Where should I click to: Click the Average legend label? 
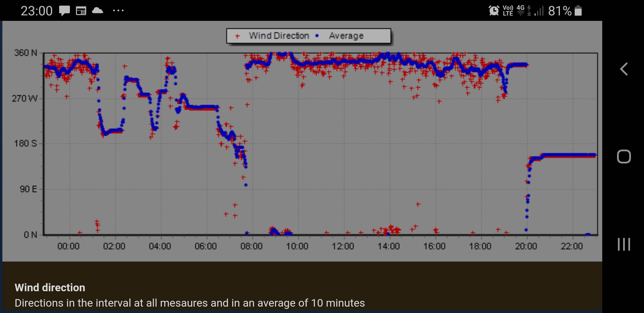coord(346,36)
